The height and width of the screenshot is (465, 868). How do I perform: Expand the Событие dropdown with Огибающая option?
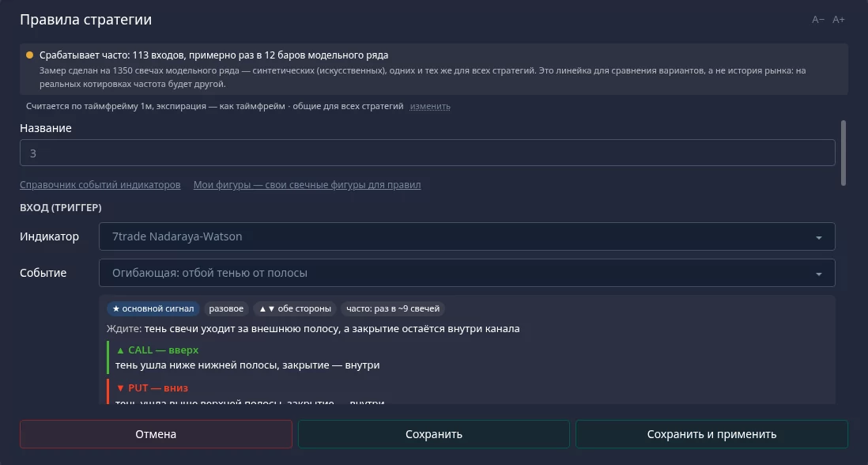click(466, 273)
